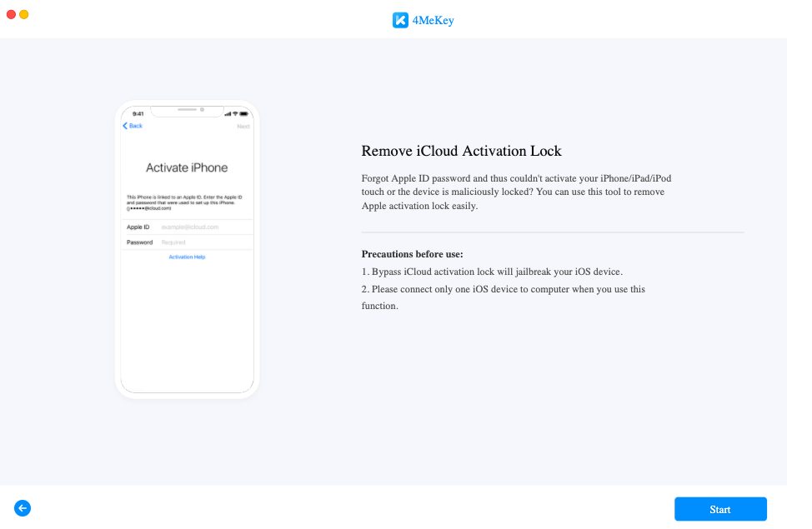Click the blue back arrow button
The image size is (812, 529).
[x=23, y=508]
